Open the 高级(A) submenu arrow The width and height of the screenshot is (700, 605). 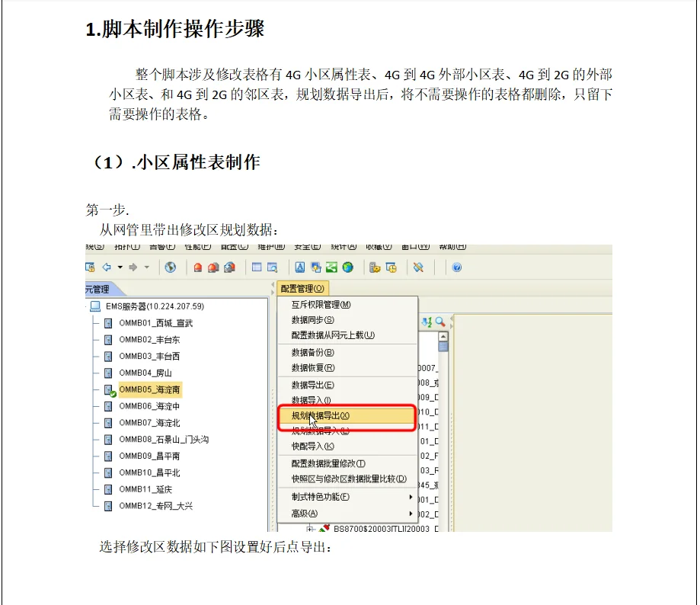[x=410, y=514]
